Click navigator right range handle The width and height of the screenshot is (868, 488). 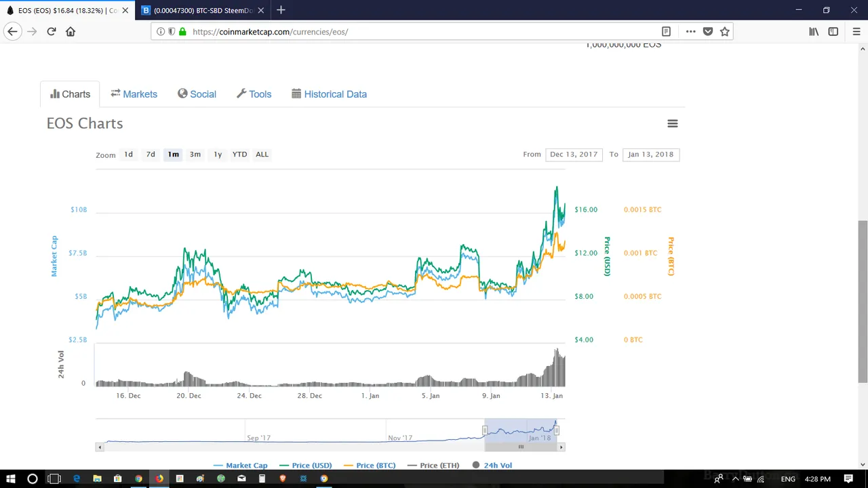coord(557,430)
